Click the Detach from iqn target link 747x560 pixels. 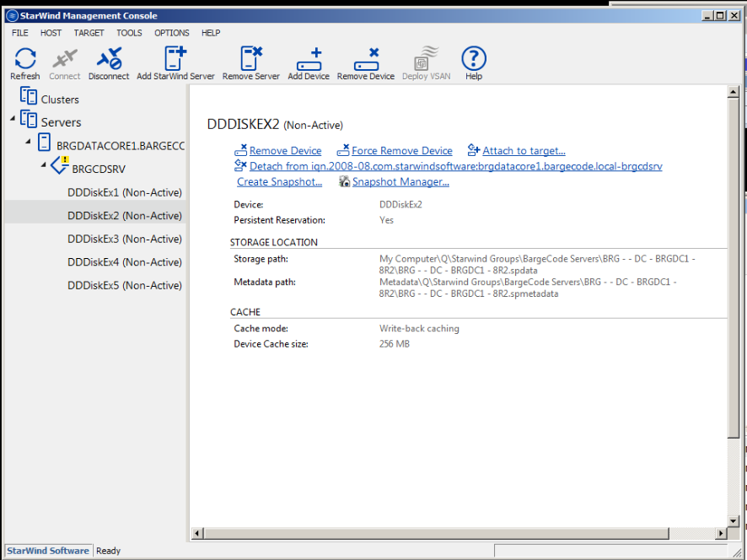click(456, 166)
